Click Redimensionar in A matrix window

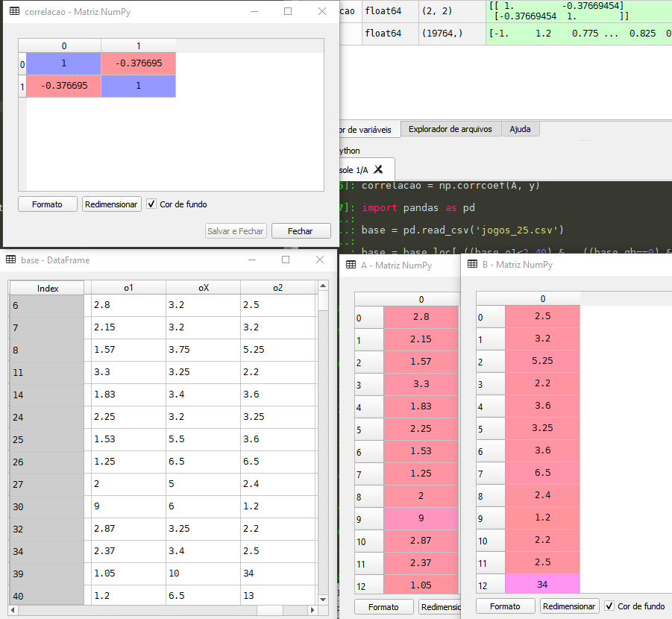pos(440,606)
